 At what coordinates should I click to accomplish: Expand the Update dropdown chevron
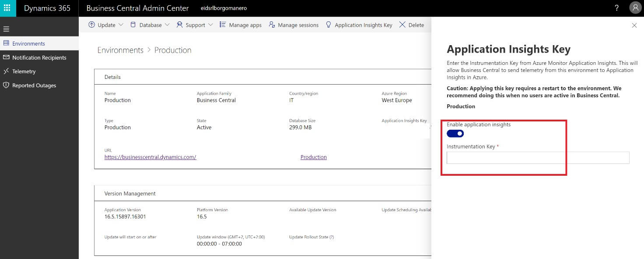121,25
